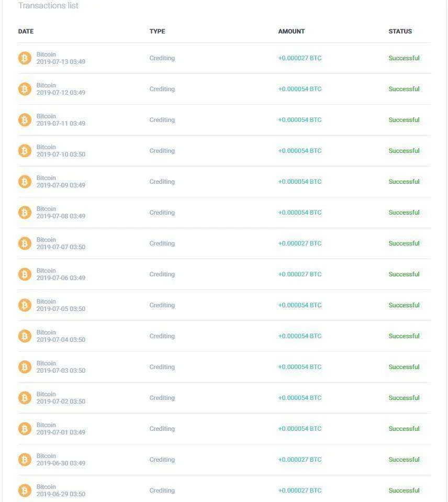Click the 2019-07-13 transaction amount of +0.000027 BTC
Image resolution: width=448 pixels, height=502 pixels.
(300, 58)
